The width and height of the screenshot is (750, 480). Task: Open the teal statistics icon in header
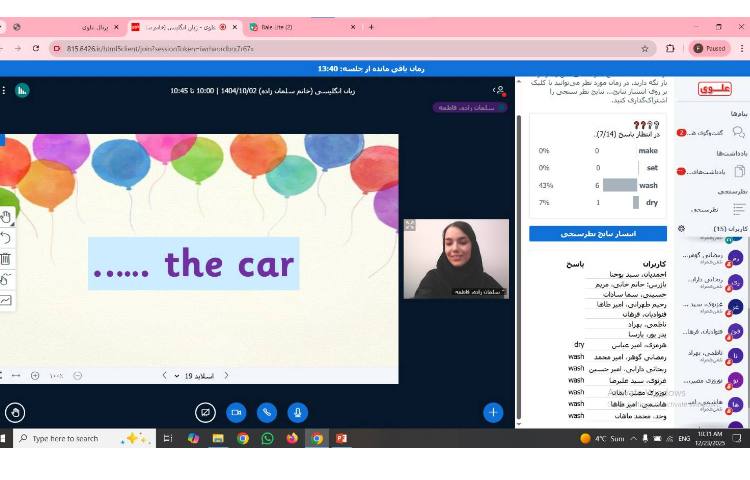point(22,90)
